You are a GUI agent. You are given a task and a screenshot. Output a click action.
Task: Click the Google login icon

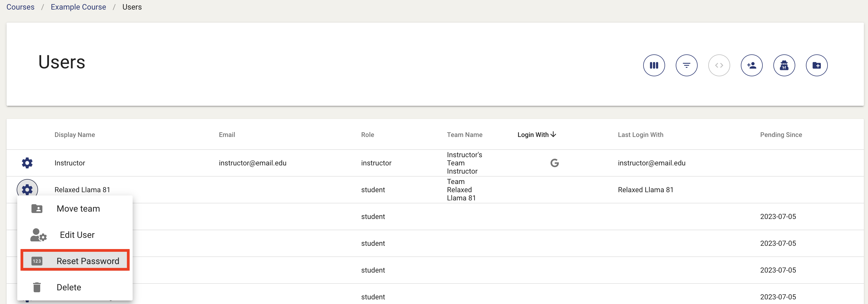point(554,163)
